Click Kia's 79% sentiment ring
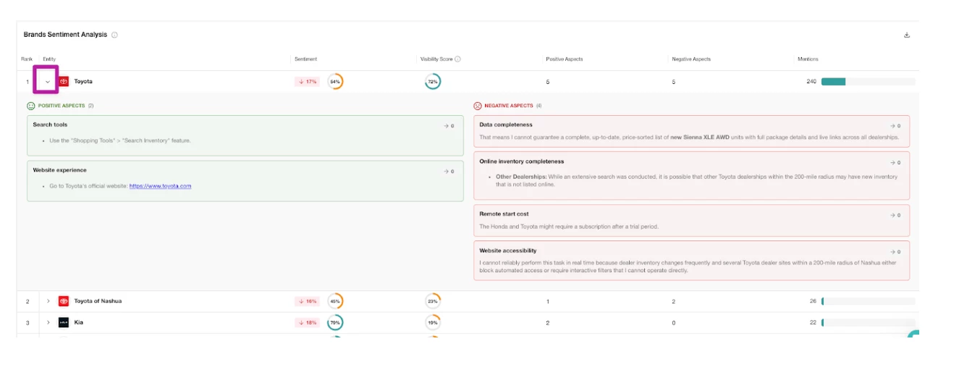980x365 pixels. pyautogui.click(x=335, y=322)
